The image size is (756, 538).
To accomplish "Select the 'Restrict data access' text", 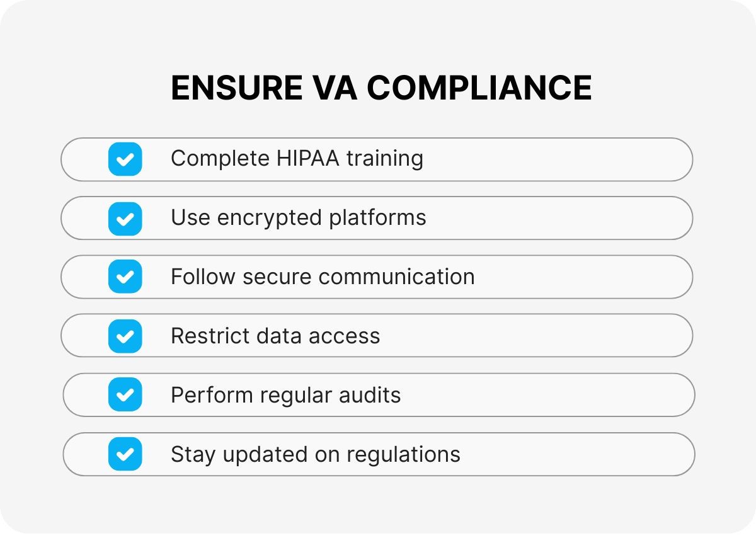I will [275, 336].
